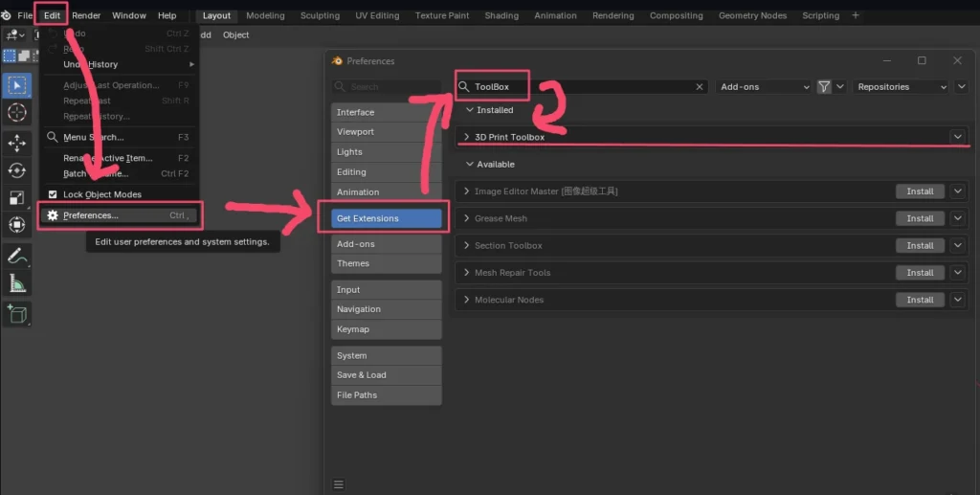Switch to the Modeling workspace tab
Screen dimensions: 980x495
pyautogui.click(x=265, y=15)
